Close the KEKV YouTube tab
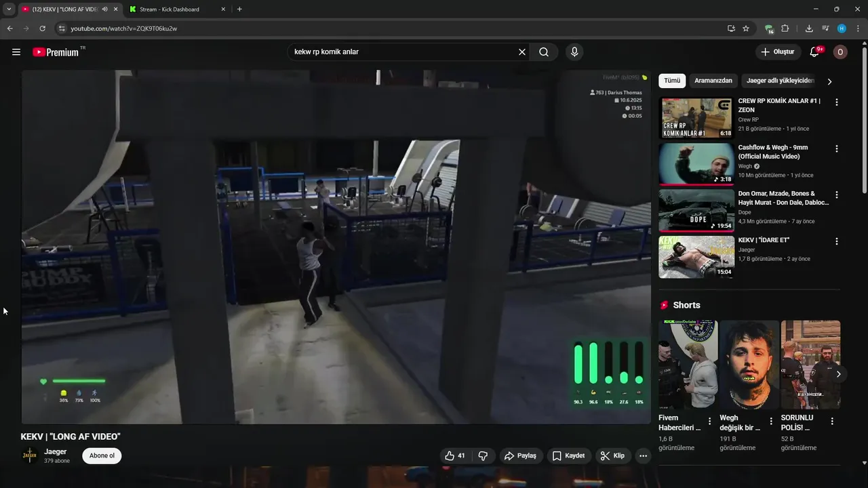 116,9
